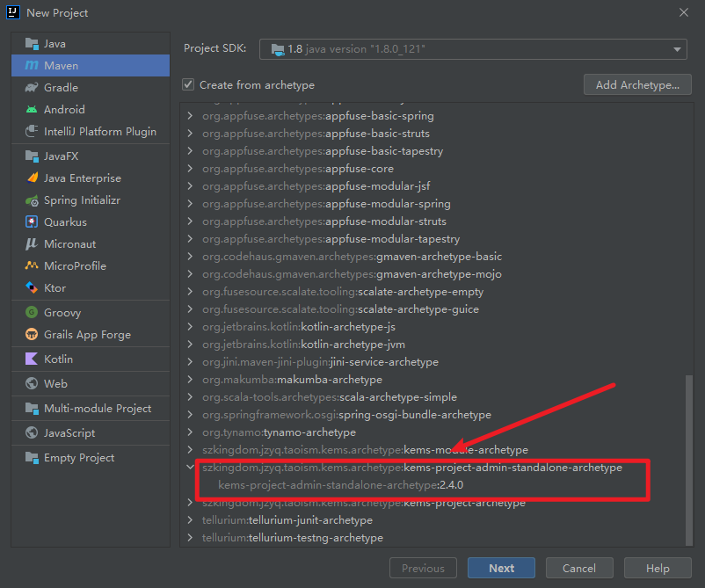
Task: Select appfuse-basic-struts row
Action: pyautogui.click(x=316, y=134)
